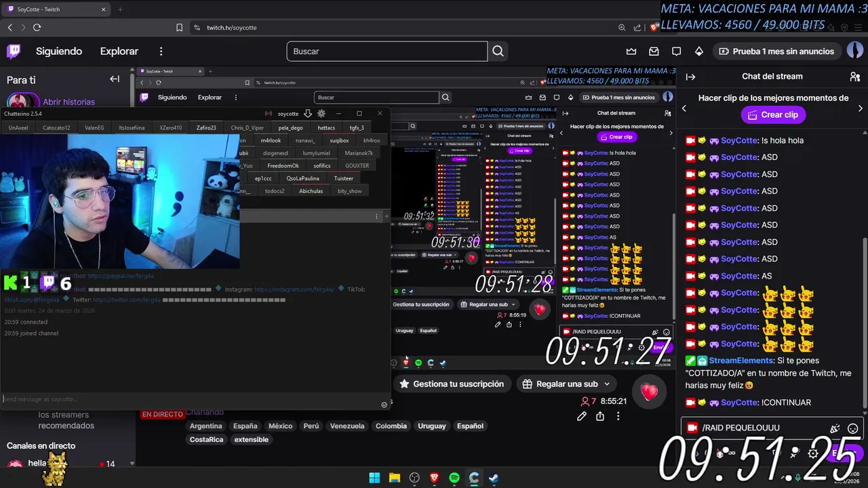Open the three-dot menu next to Explorar

(161, 52)
